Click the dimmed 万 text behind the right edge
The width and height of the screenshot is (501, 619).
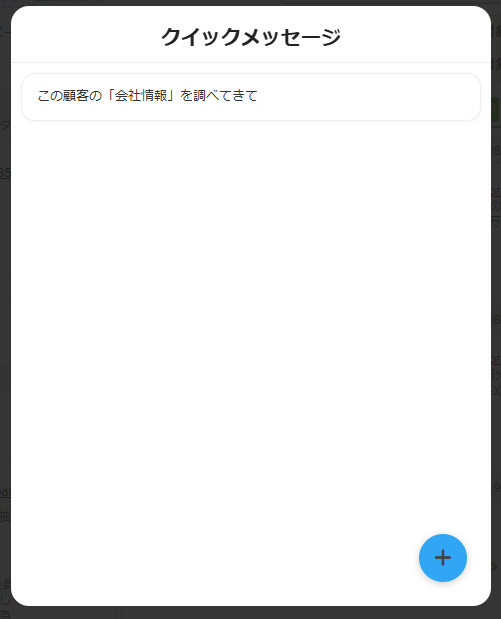pos(496,221)
